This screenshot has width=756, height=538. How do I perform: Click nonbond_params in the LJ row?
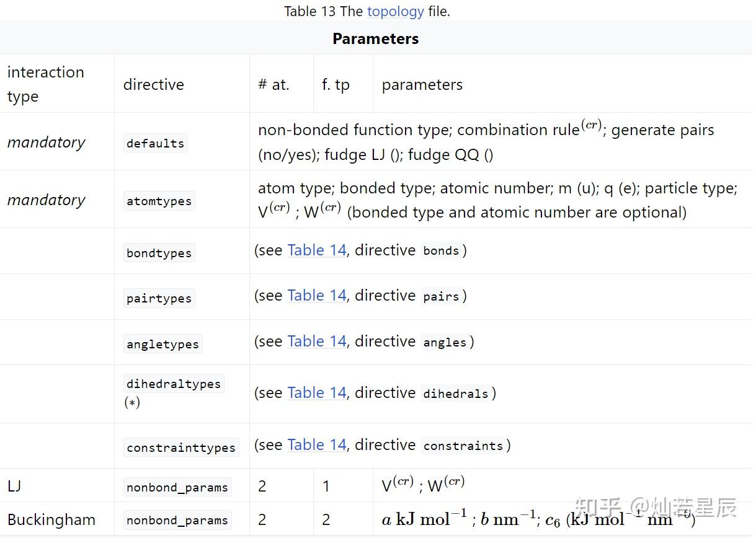(177, 487)
